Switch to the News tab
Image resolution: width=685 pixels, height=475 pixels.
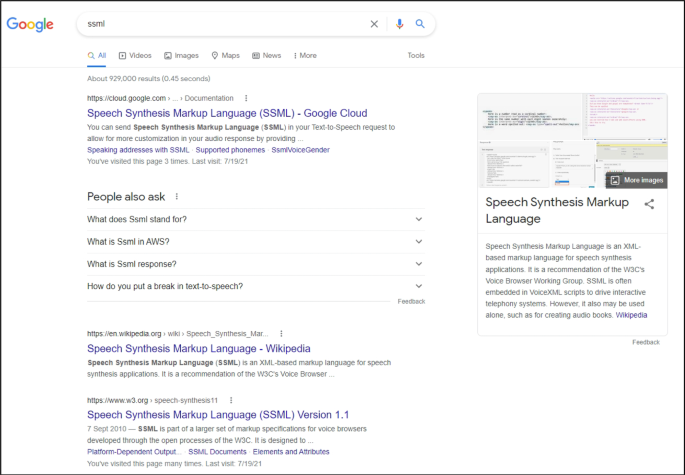pos(266,55)
